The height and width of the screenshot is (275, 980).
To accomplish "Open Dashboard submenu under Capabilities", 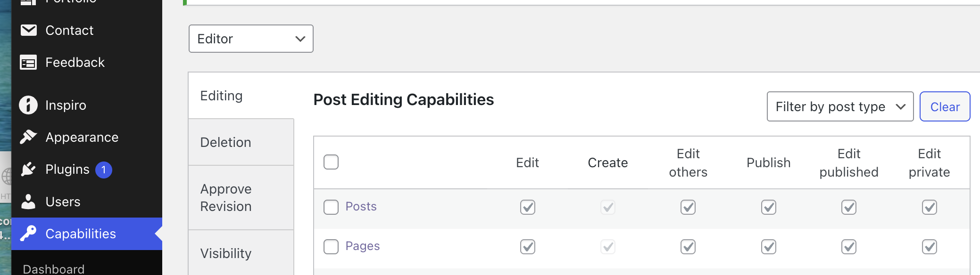I will coord(54,269).
